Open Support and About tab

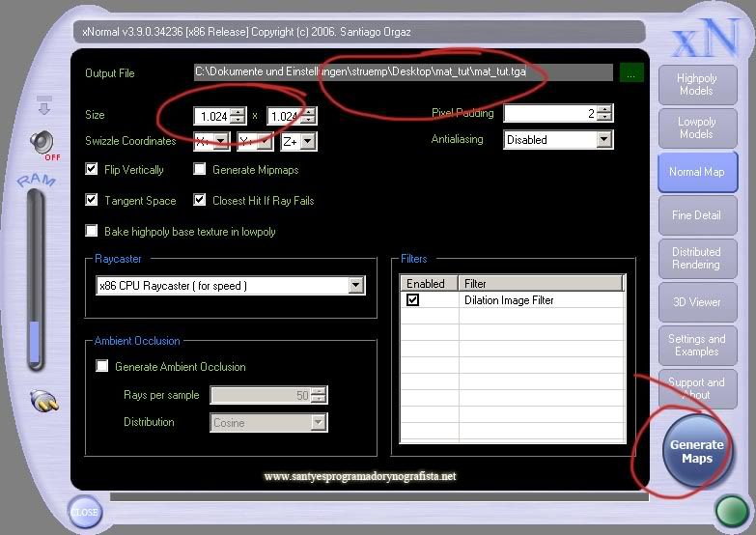click(697, 389)
